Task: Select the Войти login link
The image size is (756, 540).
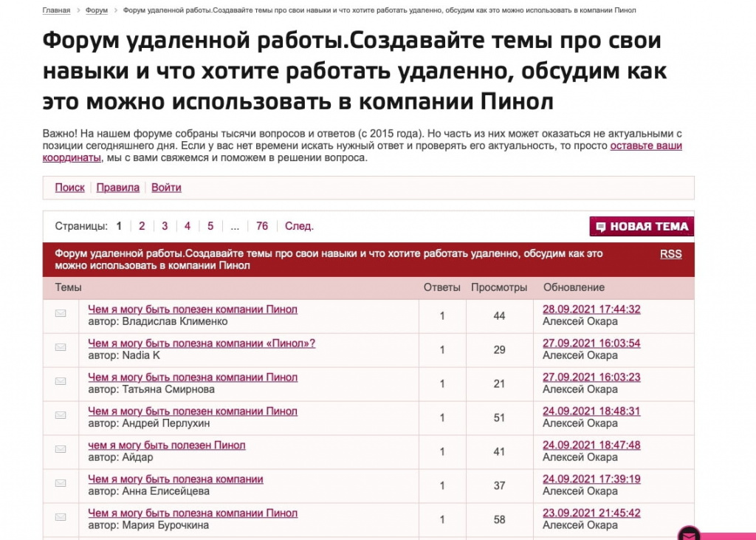Action: click(166, 188)
